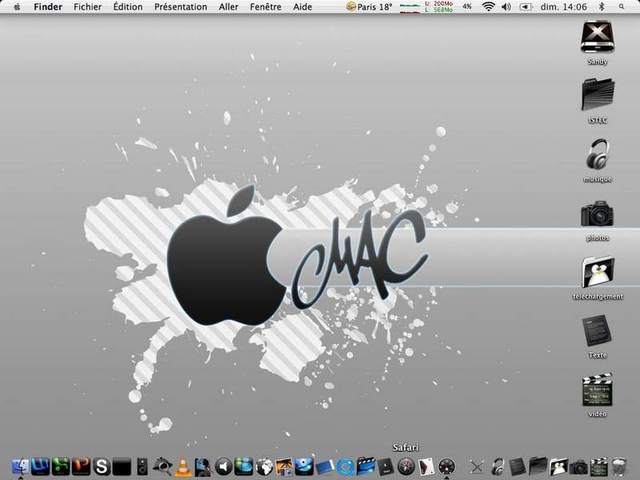
Task: Open the black clapperboard stack in the Dock
Action: click(599, 467)
